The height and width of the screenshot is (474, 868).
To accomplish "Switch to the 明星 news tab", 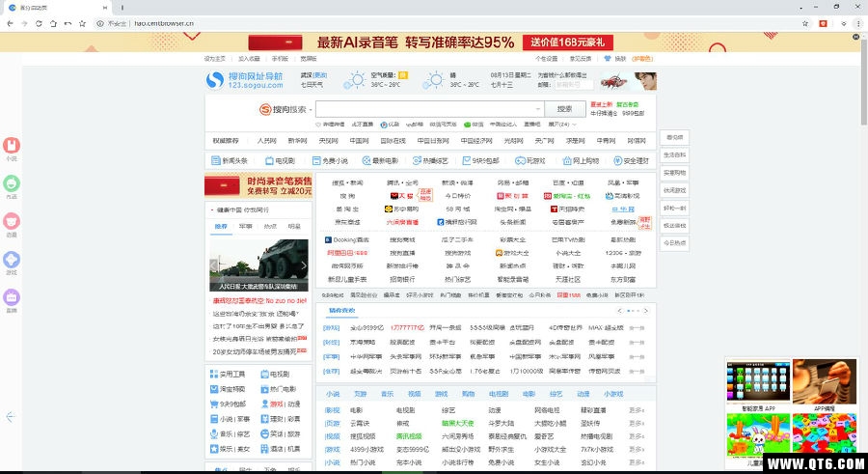I will pos(294,227).
